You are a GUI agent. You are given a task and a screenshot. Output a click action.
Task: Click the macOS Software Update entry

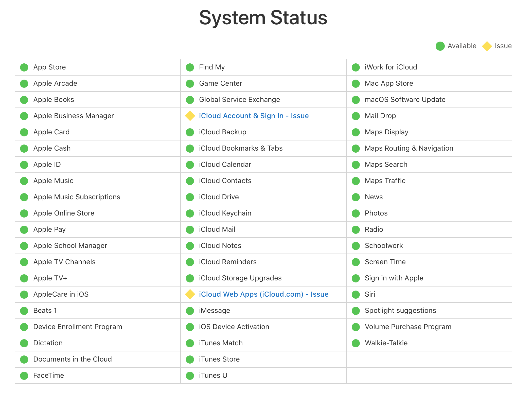(405, 100)
